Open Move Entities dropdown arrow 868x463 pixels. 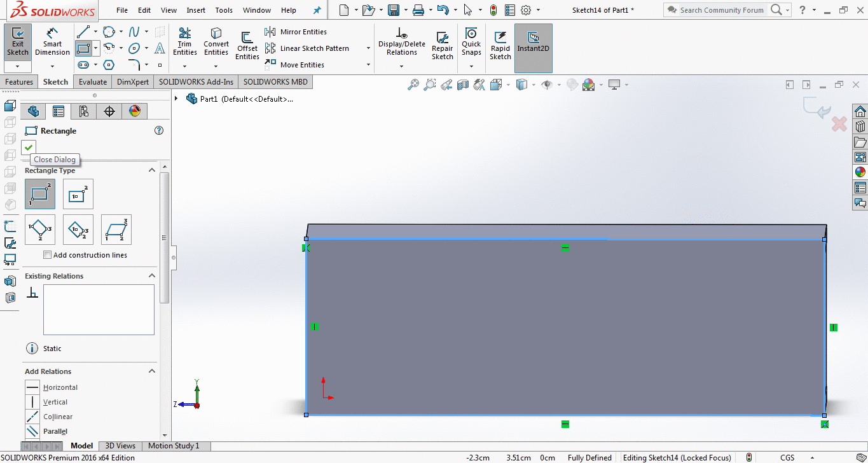pyautogui.click(x=368, y=65)
